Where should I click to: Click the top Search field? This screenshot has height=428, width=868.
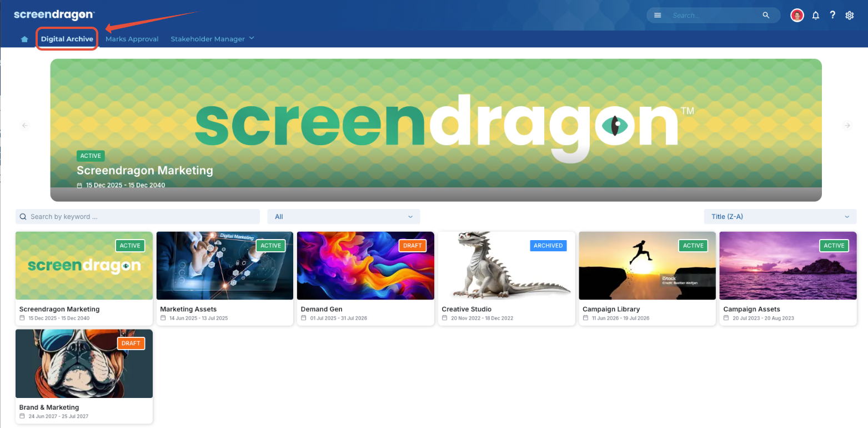pos(714,16)
